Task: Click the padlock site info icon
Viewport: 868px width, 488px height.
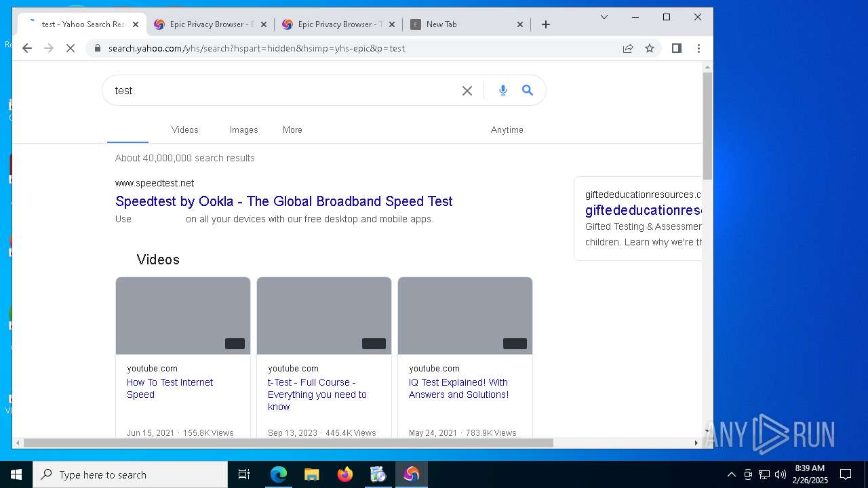Action: (x=98, y=48)
